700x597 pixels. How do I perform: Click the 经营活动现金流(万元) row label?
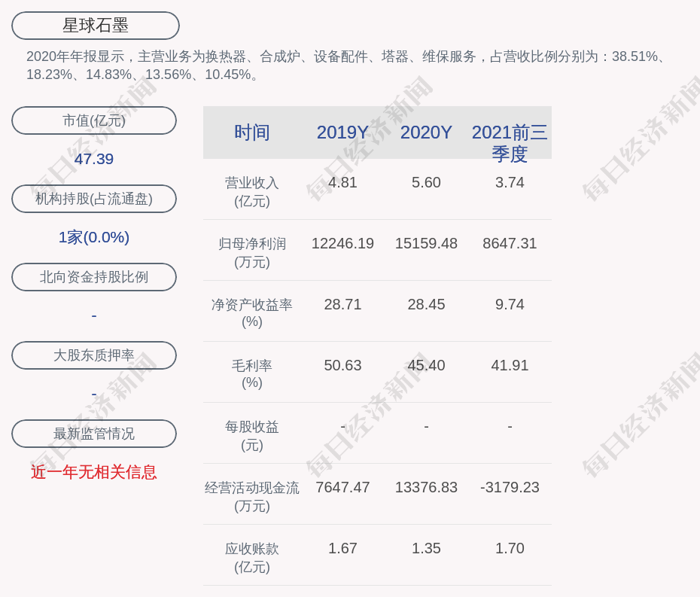[x=252, y=497]
